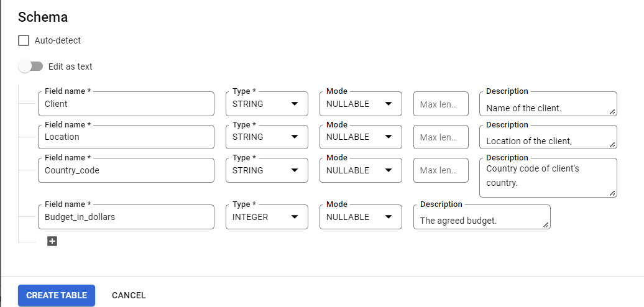The image size is (644, 307).
Task: Open Type dropdown for Location field
Action: click(x=267, y=137)
